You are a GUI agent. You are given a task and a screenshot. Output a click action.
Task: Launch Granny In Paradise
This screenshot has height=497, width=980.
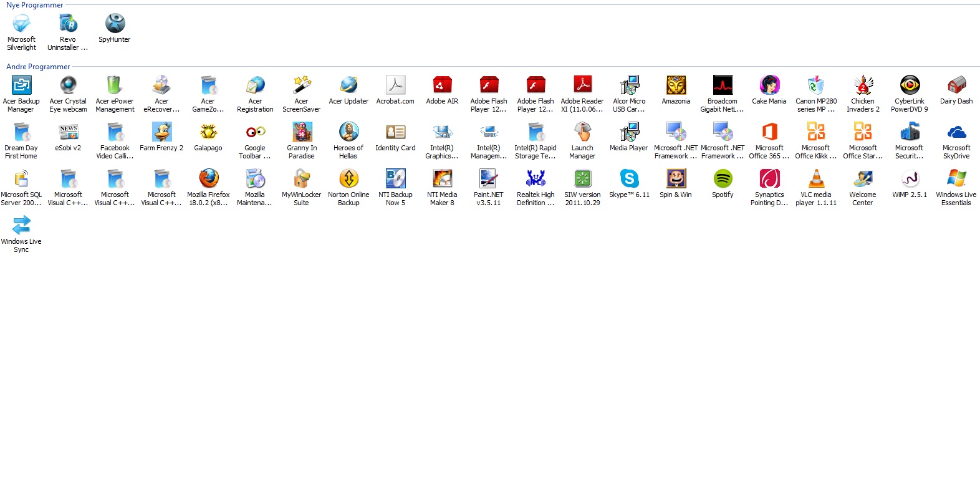[302, 132]
